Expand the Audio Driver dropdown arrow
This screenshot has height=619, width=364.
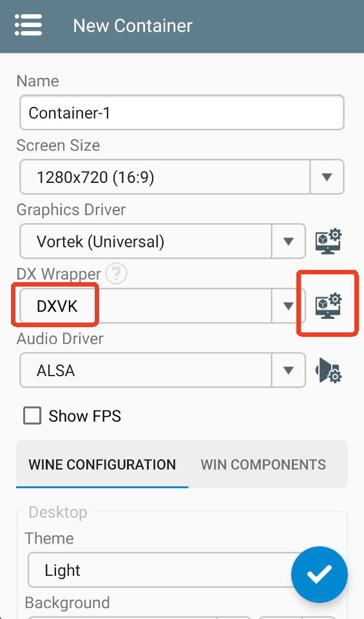click(288, 370)
